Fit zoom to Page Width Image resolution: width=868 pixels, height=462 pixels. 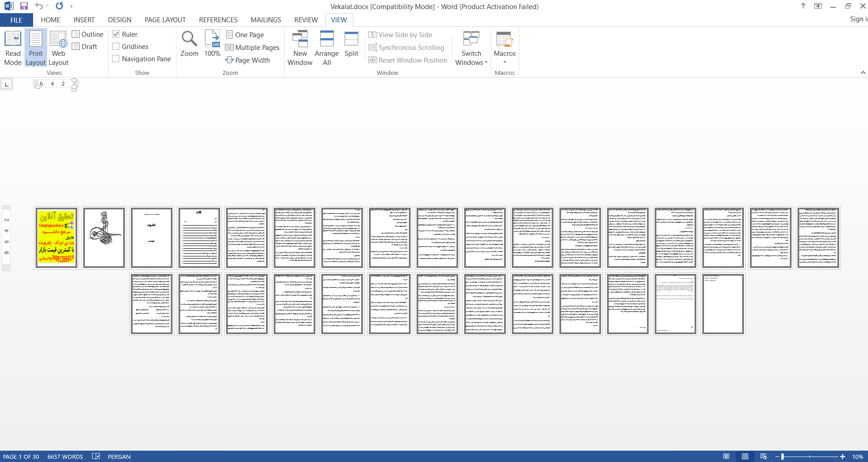coord(248,60)
